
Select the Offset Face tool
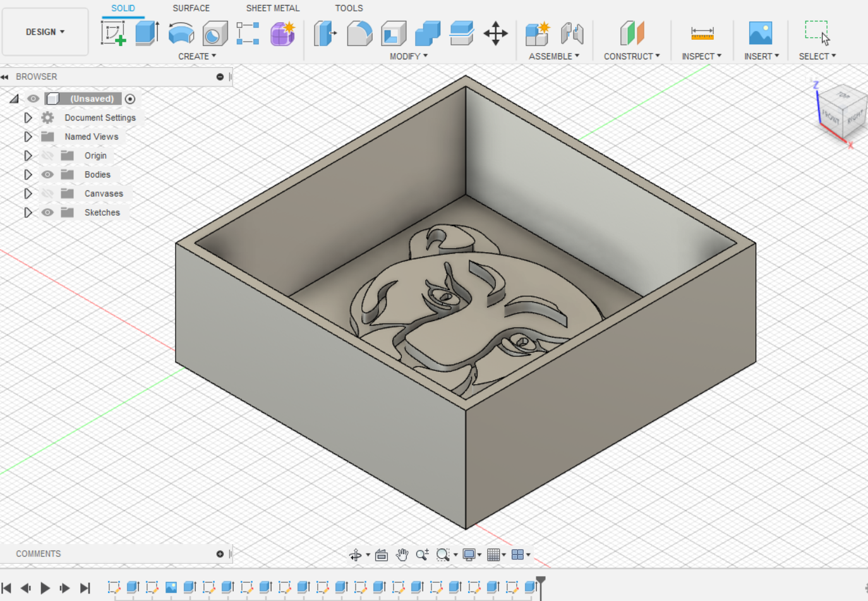[x=462, y=33]
